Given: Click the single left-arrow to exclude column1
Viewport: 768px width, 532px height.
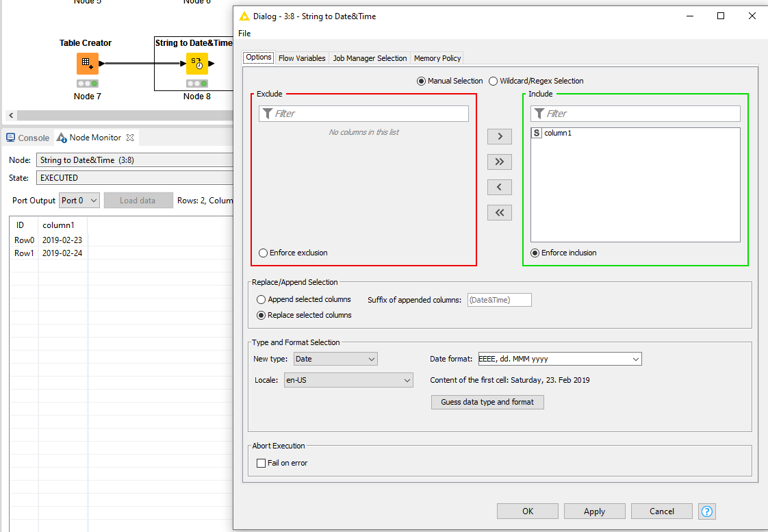Looking at the screenshot, I should (499, 187).
